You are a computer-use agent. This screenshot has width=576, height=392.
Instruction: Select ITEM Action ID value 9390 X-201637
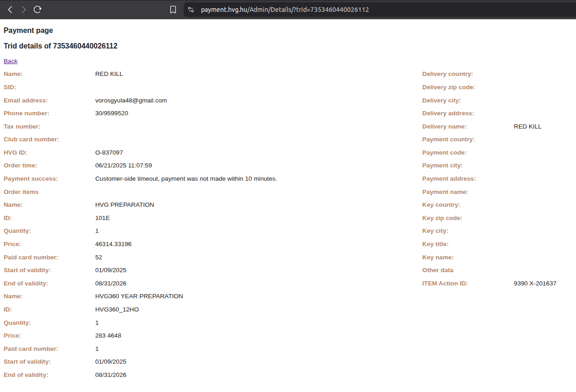pos(535,284)
